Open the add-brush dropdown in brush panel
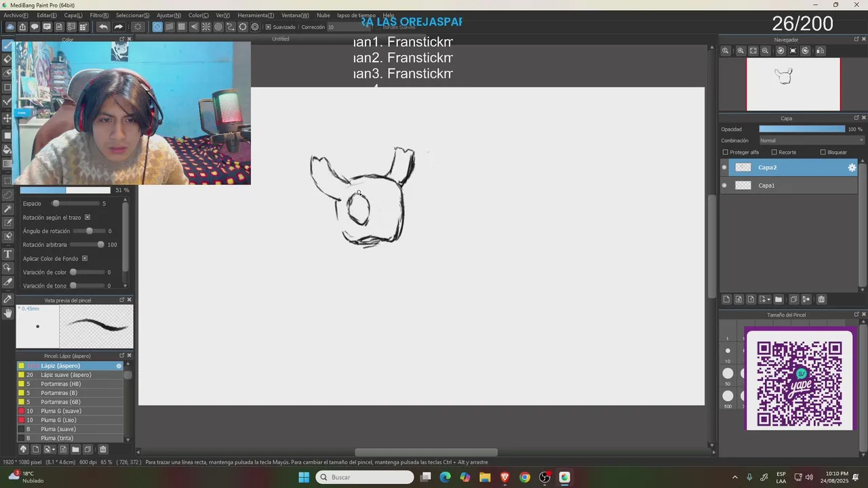The height and width of the screenshot is (488, 868). pos(50,449)
